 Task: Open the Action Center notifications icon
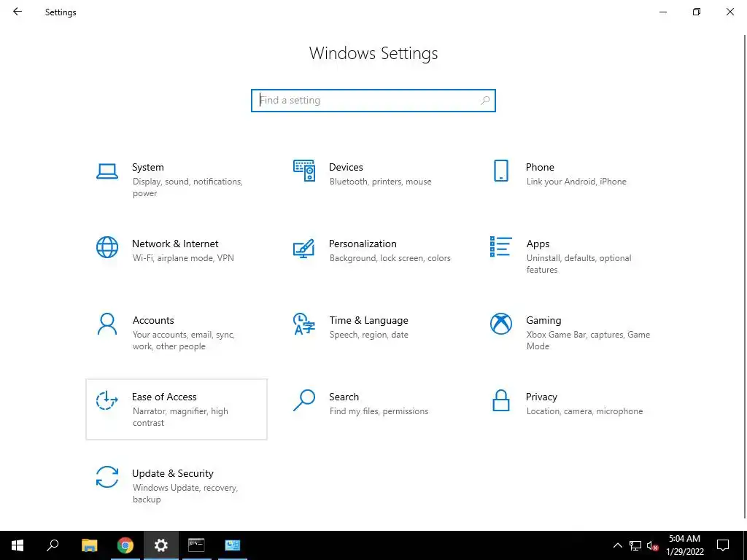click(x=723, y=545)
